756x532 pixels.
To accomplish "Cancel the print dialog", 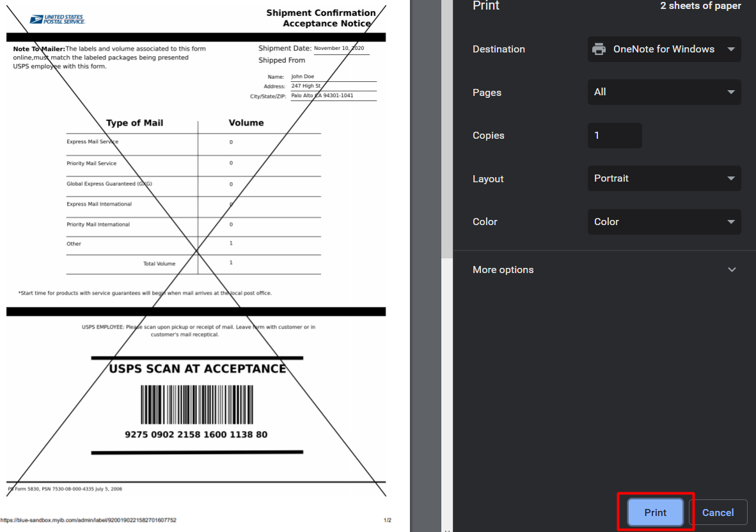I will coord(718,512).
